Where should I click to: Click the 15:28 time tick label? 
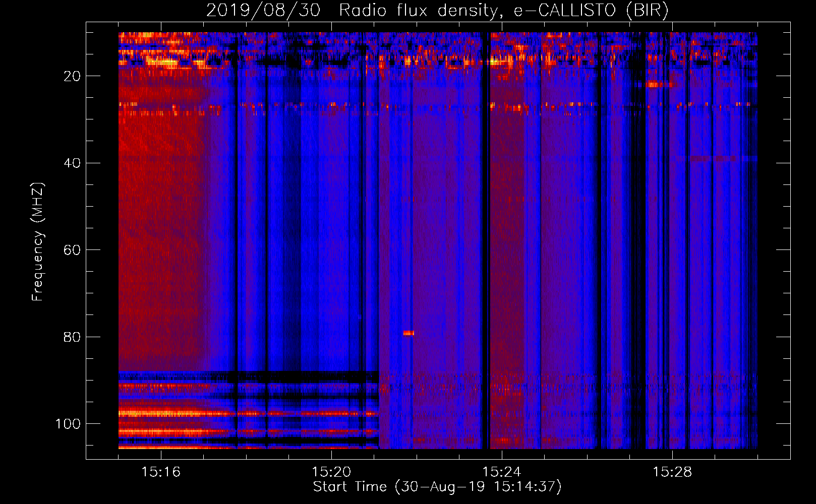click(672, 472)
